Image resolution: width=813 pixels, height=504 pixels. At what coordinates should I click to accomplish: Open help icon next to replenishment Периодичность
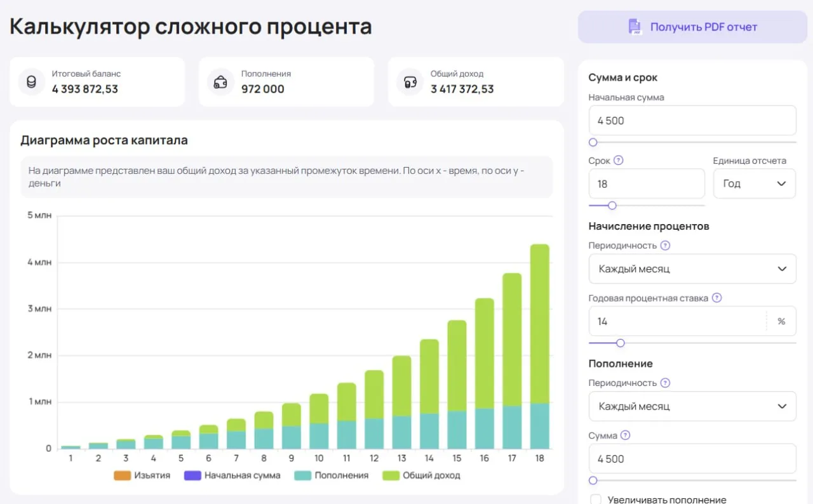point(665,383)
